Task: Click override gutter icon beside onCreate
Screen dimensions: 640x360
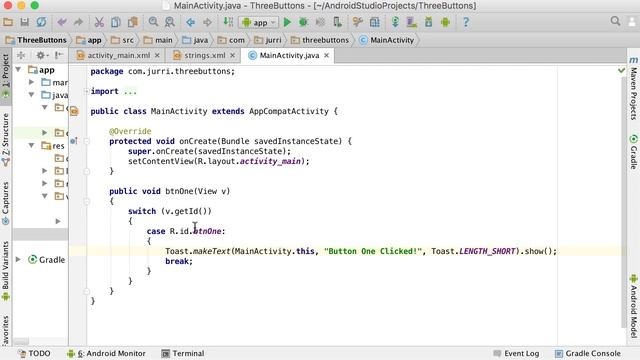Action: 74,141
